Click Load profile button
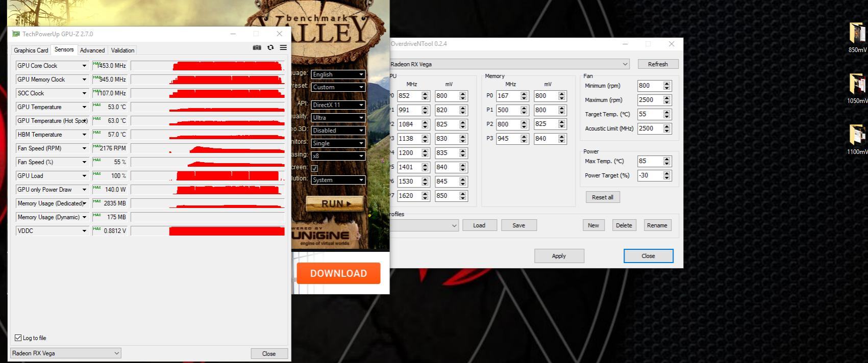 point(479,225)
